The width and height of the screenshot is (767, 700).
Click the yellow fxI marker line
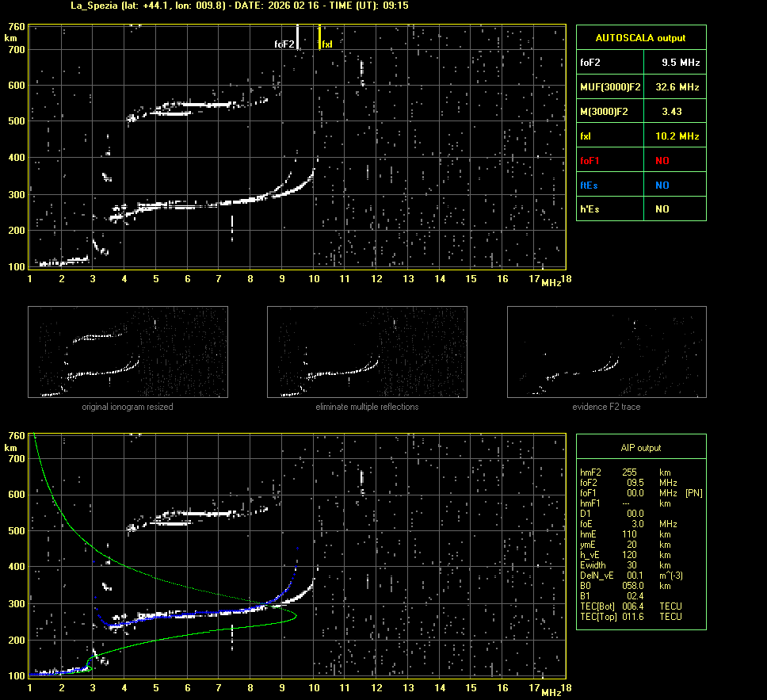click(319, 36)
